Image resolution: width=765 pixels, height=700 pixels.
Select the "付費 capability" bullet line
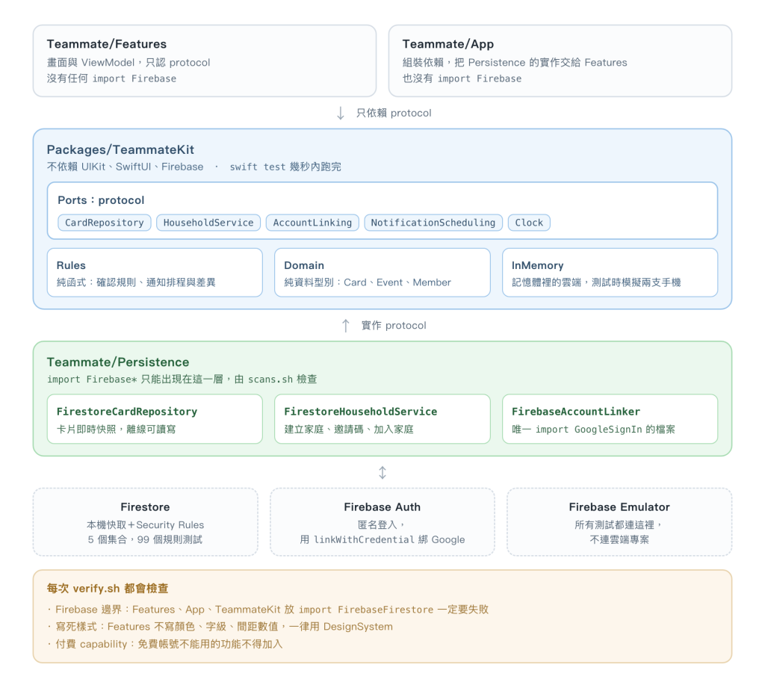point(165,645)
